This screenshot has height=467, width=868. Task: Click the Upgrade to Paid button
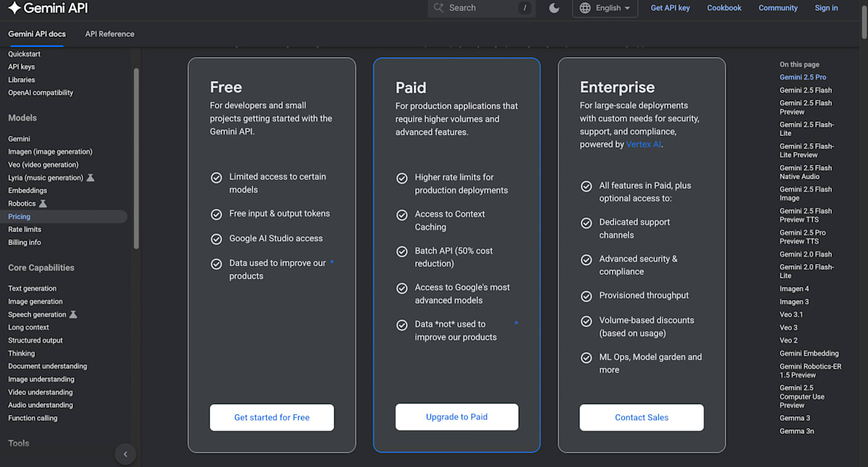(456, 417)
